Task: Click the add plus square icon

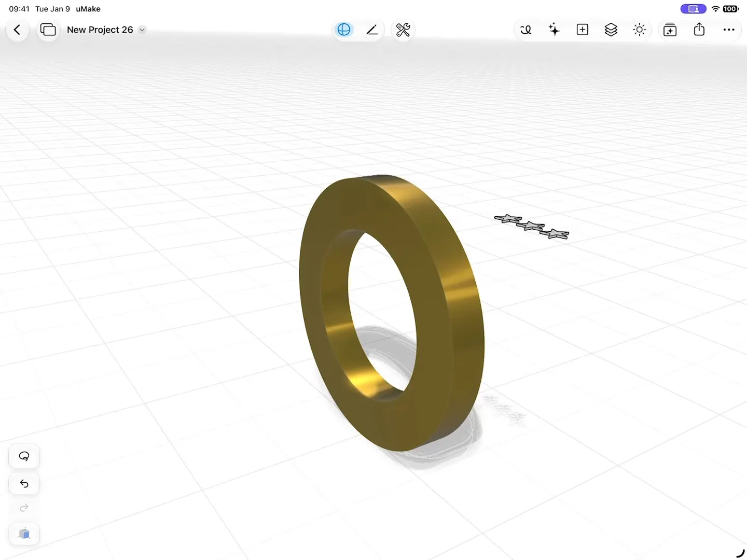Action: tap(583, 30)
